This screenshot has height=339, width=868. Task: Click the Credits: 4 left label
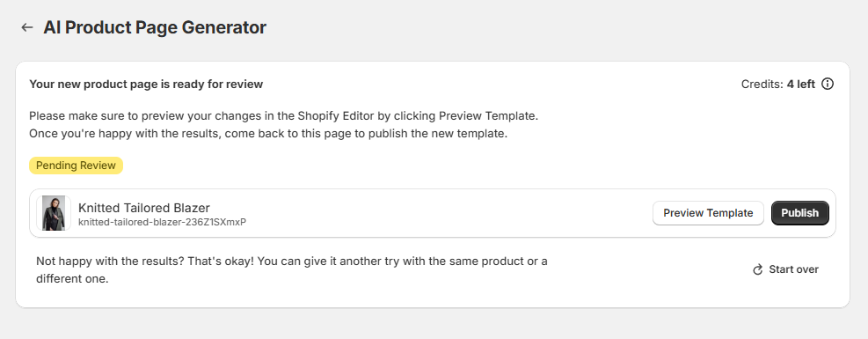pos(777,85)
